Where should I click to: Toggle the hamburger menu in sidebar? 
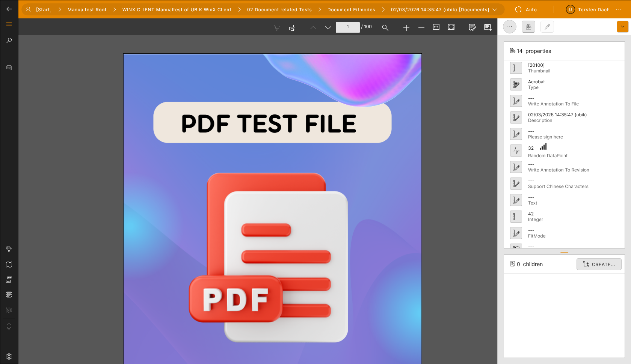[x=9, y=24]
